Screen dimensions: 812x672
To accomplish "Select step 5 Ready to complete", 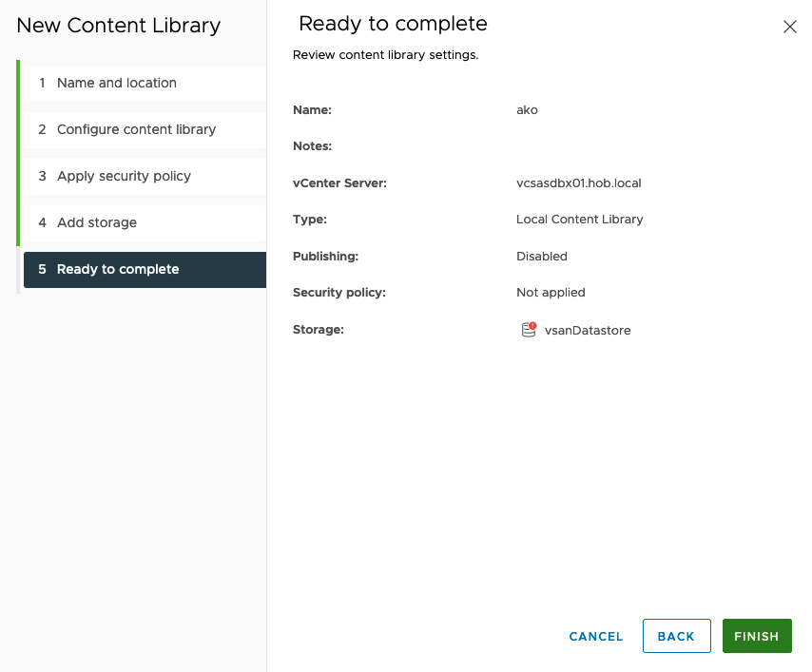I will [x=118, y=269].
